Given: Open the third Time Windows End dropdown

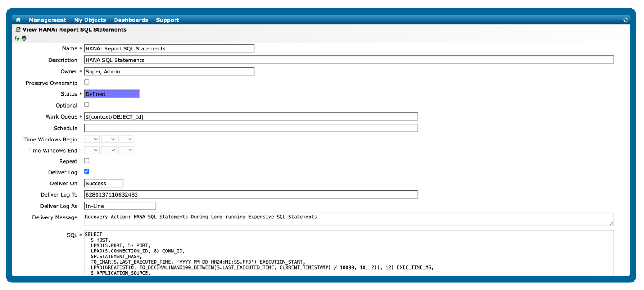Looking at the screenshot, I should pyautogui.click(x=126, y=150).
